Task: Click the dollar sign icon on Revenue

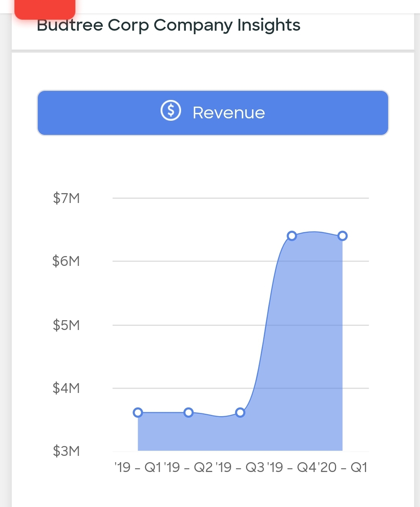Action: [170, 111]
